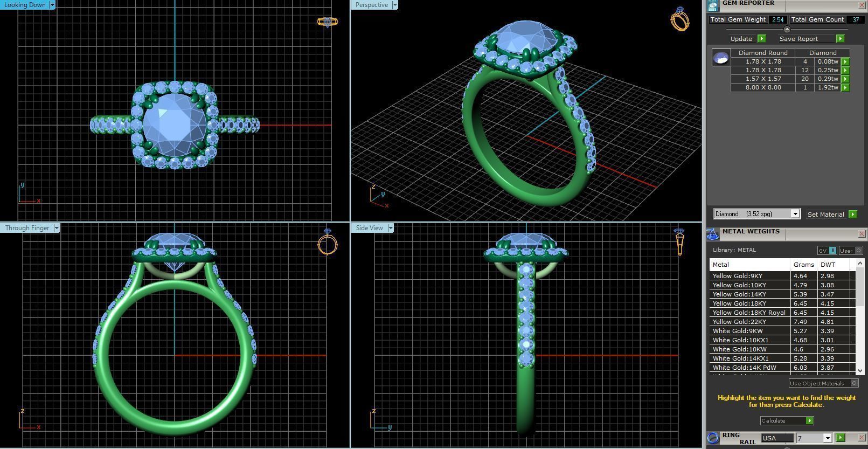This screenshot has height=449, width=868.
Task: Toggle the GV library option
Action: pyautogui.click(x=827, y=250)
